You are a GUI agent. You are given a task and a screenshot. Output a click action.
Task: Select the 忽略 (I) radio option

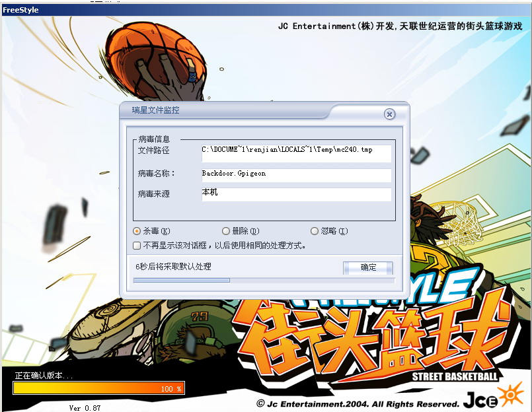[315, 231]
